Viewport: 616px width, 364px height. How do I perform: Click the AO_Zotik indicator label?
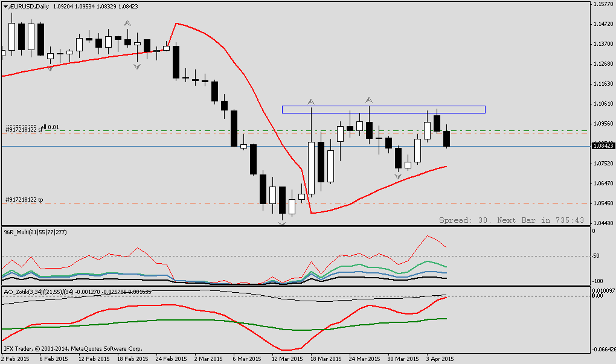point(78,292)
